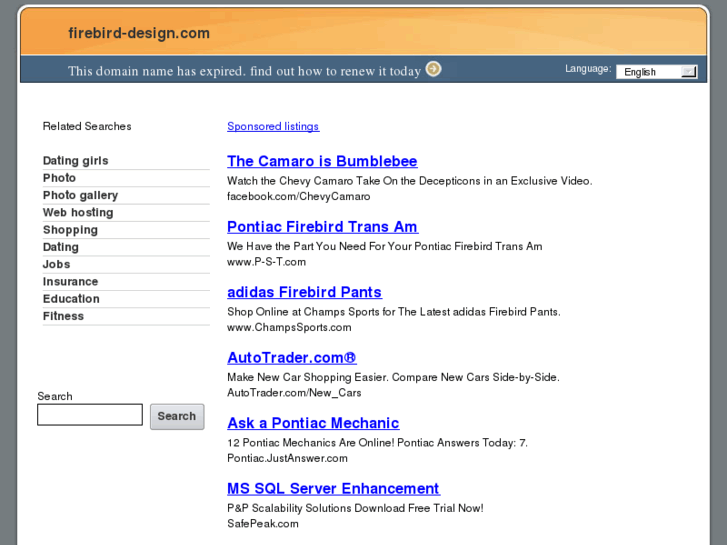The height and width of the screenshot is (545, 727).
Task: Select 'Photo' related search
Action: coord(59,178)
